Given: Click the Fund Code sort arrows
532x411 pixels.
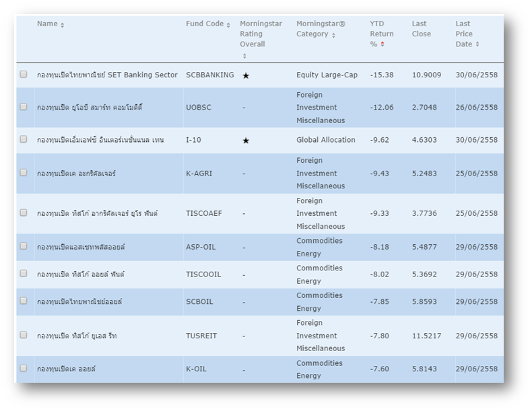Looking at the screenshot, I should coord(228,25).
